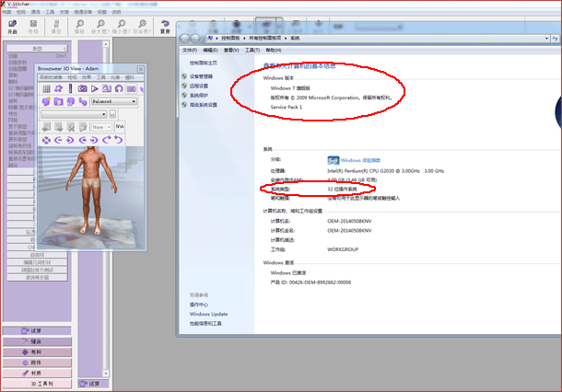Viewport: 562px width, 392px height.
Task: Open the first menu in V-Stitcher menu bar
Action: click(x=6, y=12)
